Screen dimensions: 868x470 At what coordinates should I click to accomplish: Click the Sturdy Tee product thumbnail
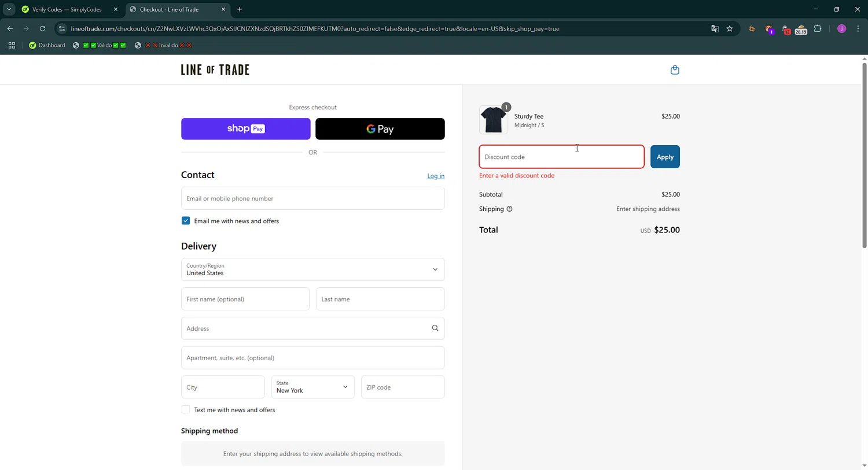(x=494, y=120)
